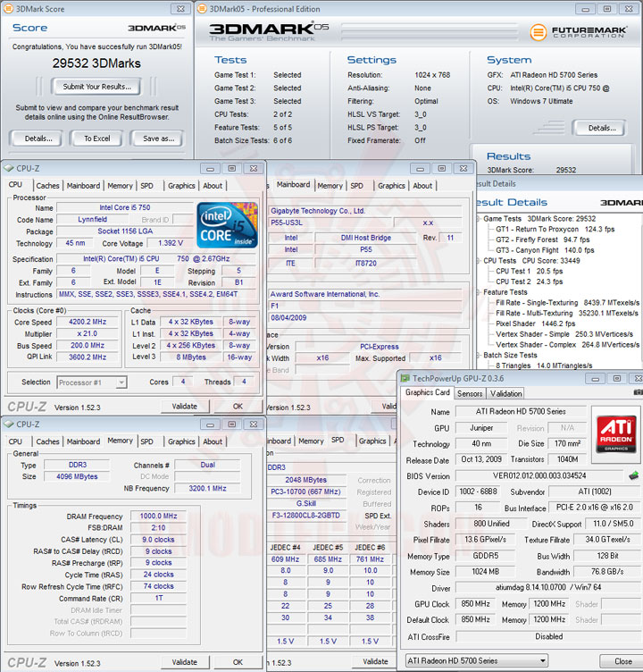
Task: Click Validate in CPU-Z Memory-tab window
Action: pos(185,662)
